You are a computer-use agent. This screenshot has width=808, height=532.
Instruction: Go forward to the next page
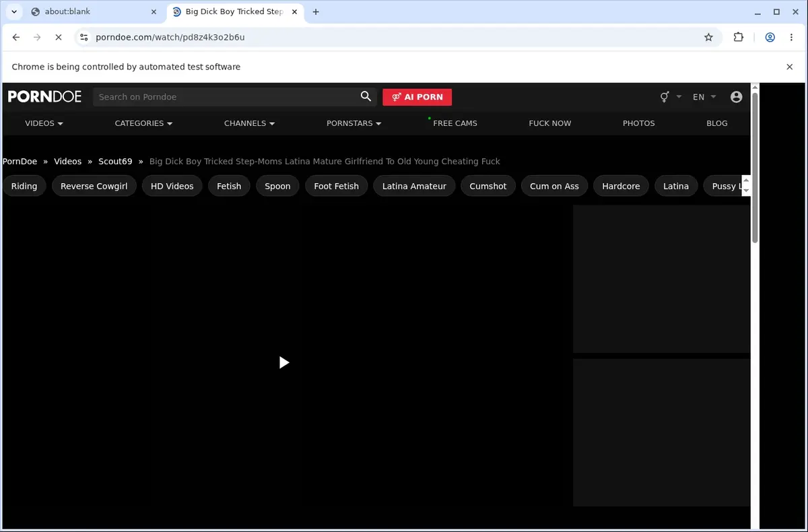click(37, 37)
